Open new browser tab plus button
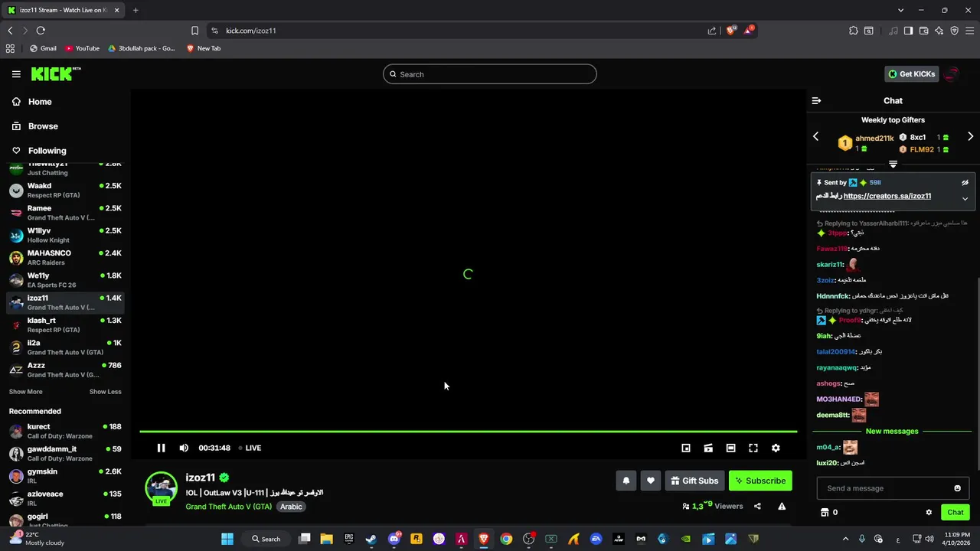Image resolution: width=980 pixels, height=551 pixels. click(x=136, y=10)
